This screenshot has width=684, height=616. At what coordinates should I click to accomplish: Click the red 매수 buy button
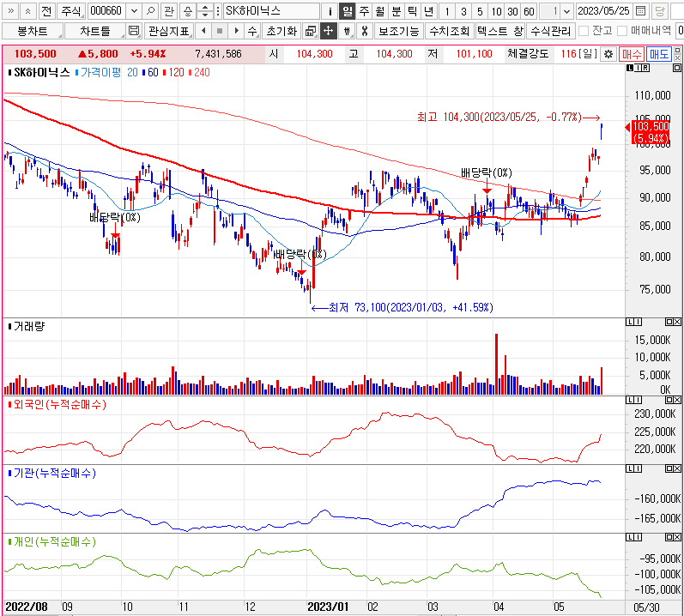631,54
